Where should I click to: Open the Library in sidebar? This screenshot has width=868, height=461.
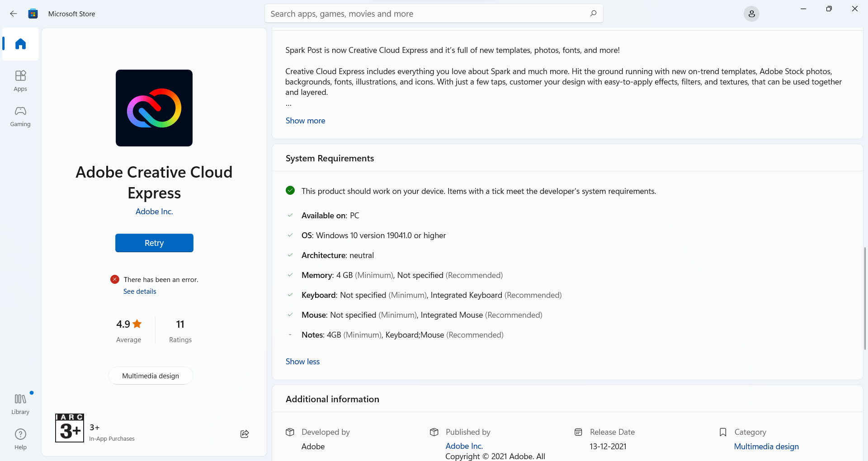tap(20, 404)
